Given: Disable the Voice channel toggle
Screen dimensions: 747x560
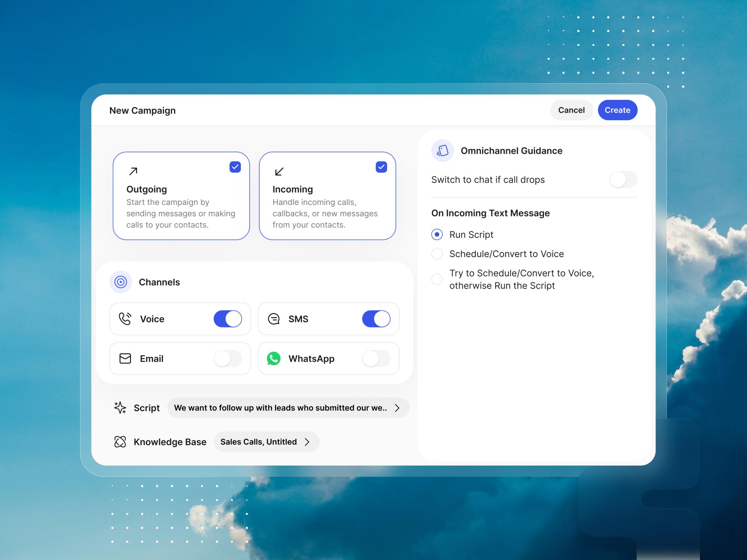Looking at the screenshot, I should pyautogui.click(x=228, y=319).
